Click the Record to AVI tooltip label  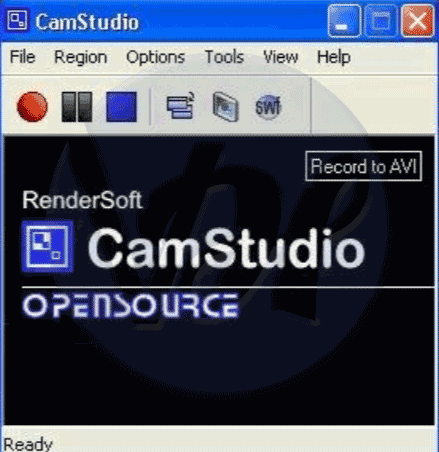point(363,166)
